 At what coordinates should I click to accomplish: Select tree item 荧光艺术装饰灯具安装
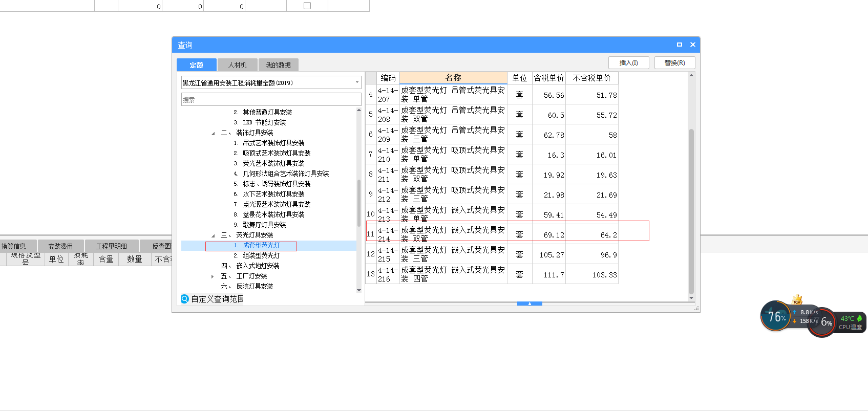273,163
